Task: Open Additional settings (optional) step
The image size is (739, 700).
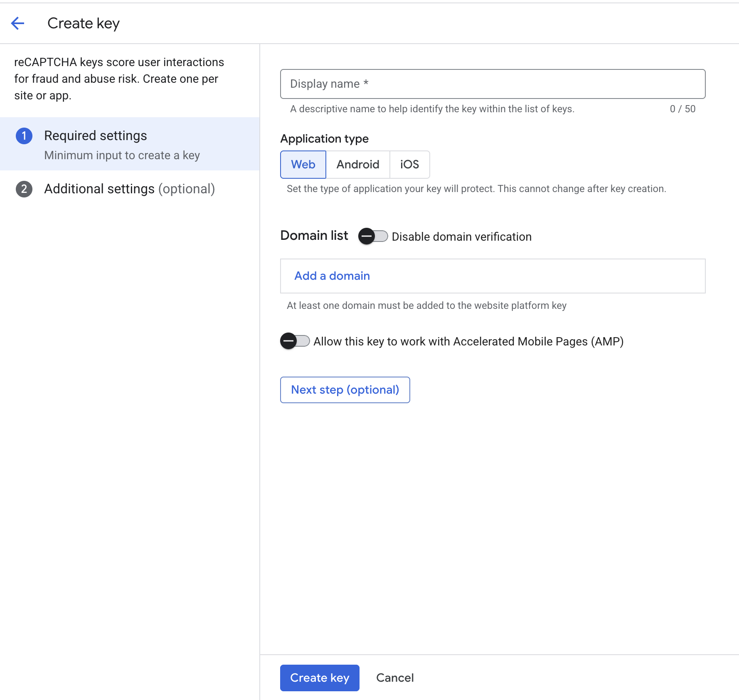Action: click(x=130, y=189)
